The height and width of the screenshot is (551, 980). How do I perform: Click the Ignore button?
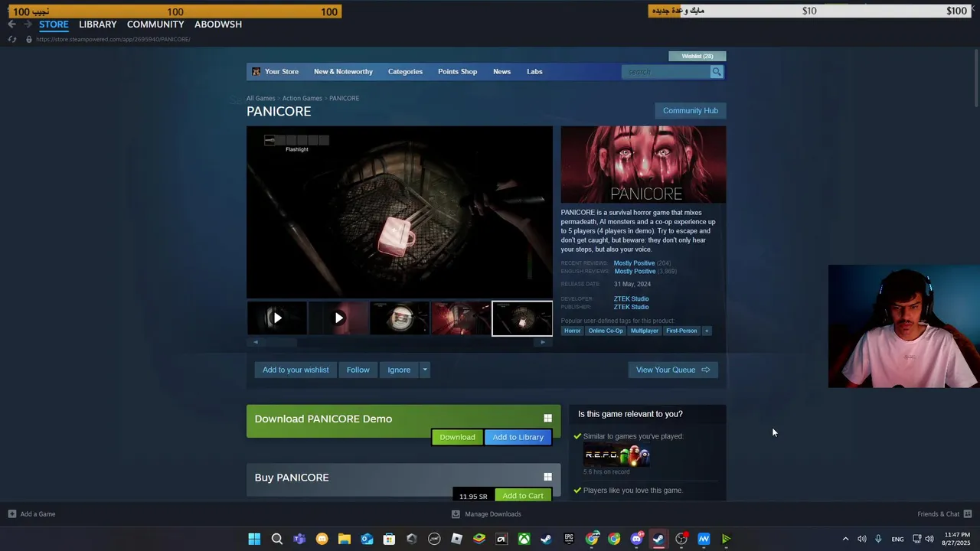399,370
